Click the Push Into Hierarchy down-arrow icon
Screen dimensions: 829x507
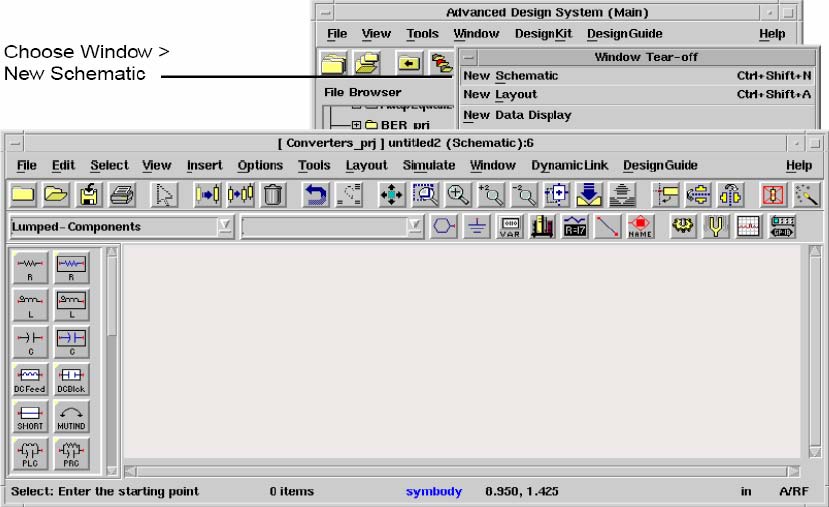tap(589, 195)
